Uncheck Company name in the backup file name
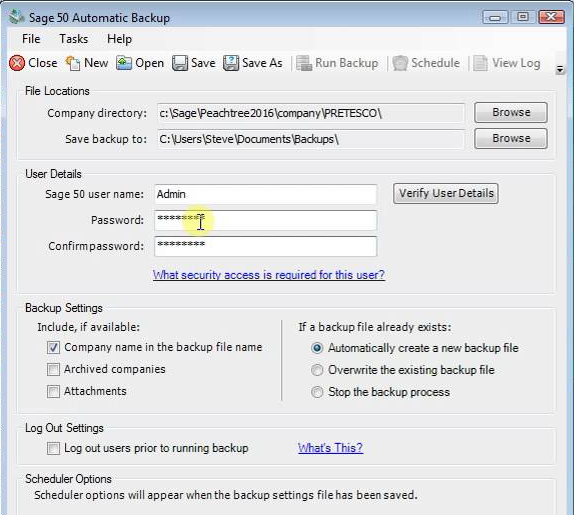The image size is (574, 515). pyautogui.click(x=53, y=347)
